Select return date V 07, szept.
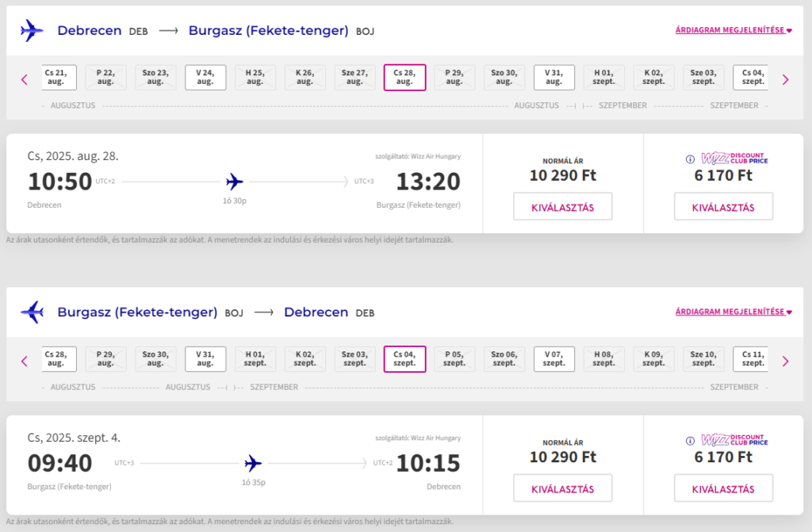The width and height of the screenshot is (812, 532). click(553, 358)
